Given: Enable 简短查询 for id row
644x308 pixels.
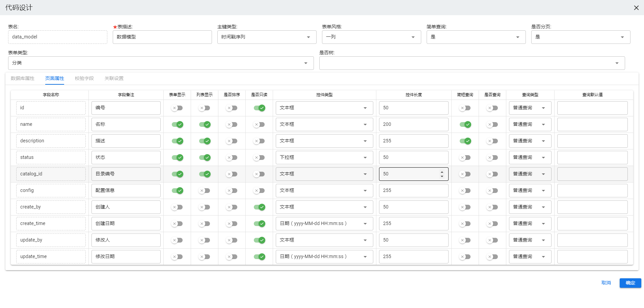Looking at the screenshot, I should pos(465,108).
